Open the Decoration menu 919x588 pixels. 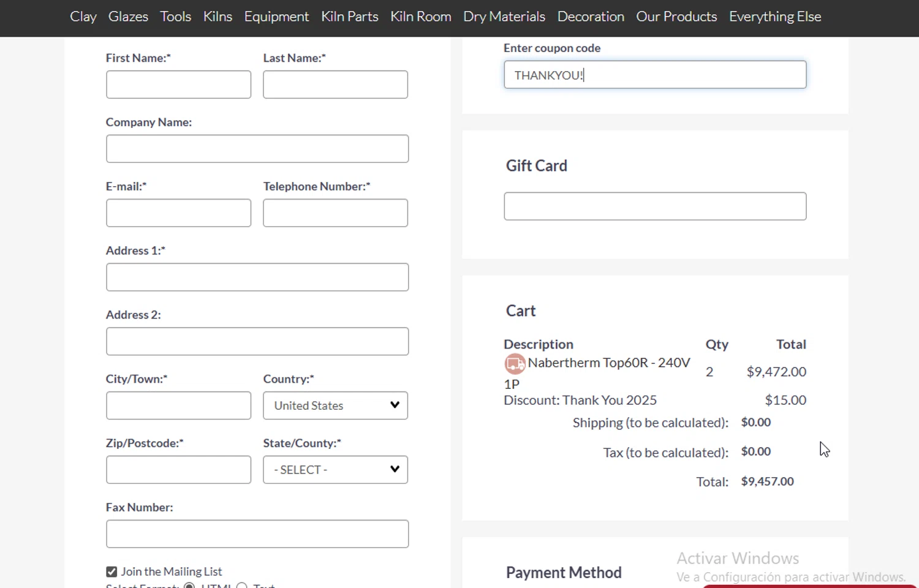tap(591, 17)
